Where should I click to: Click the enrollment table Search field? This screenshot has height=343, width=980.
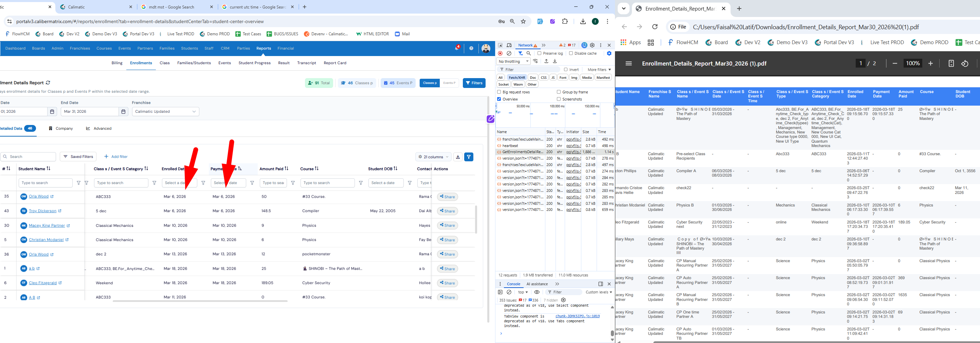click(29, 157)
